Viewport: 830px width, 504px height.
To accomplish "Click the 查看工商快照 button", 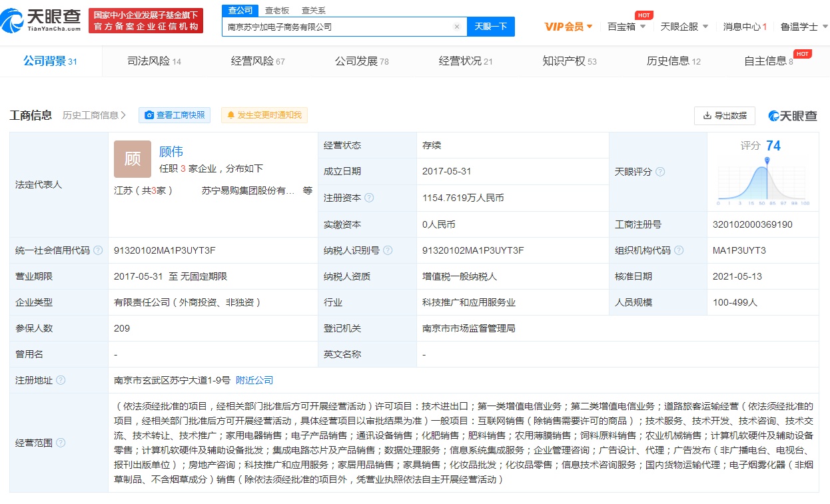I will tap(175, 115).
